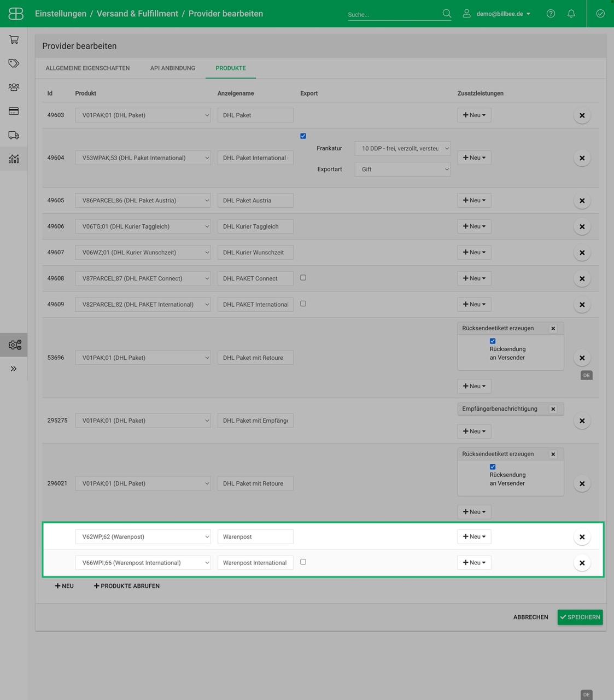
Task: Remove Rücksendeetikett erzeugen from row 53696
Action: coord(553,329)
